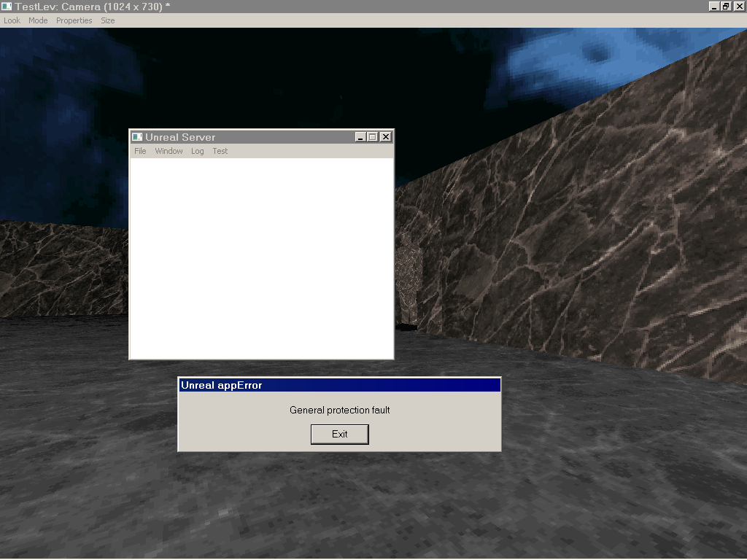
Task: Click the TestLev Camera window title icon
Action: point(6,6)
